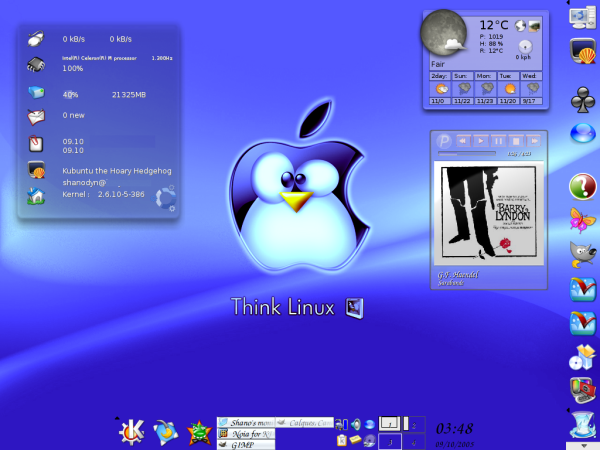Click Kubuntu the Hoary Hedgehog text
Image resolution: width=600 pixels, height=450 pixels.
pyautogui.click(x=117, y=171)
